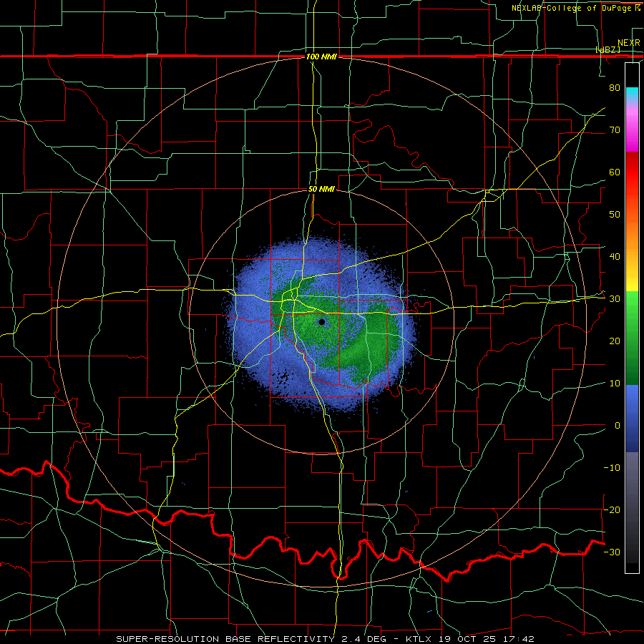Click the KTLX 19 OCT 25 17:42 timestamp
Viewport: 644px width, 644px height.
tap(470, 639)
